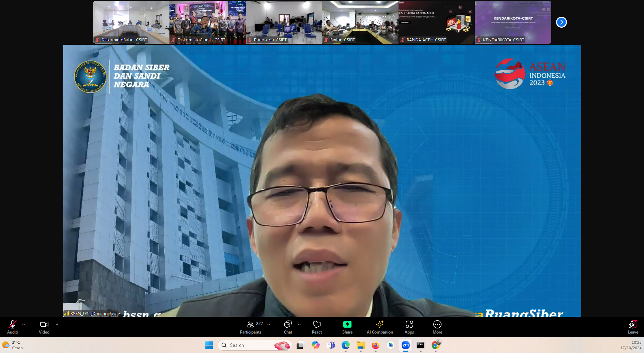Unmute the microphone with Audio button
The height and width of the screenshot is (353, 644).
tap(13, 327)
